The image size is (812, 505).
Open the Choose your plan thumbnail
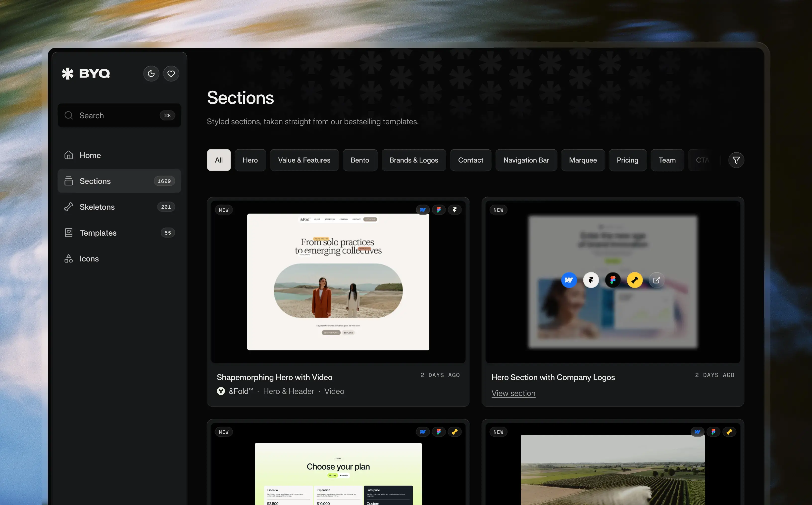click(x=338, y=474)
